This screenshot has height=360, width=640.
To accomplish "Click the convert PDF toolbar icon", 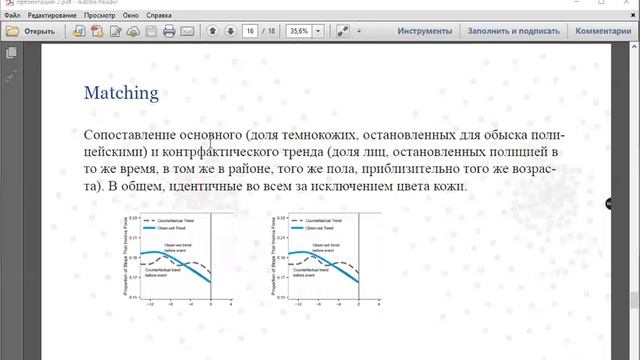I will [x=97, y=31].
